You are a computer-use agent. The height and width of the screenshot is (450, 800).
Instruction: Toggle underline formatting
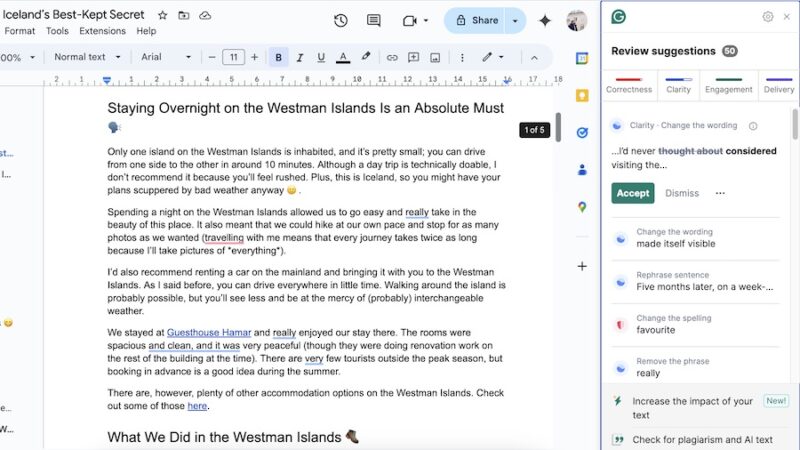pos(321,58)
